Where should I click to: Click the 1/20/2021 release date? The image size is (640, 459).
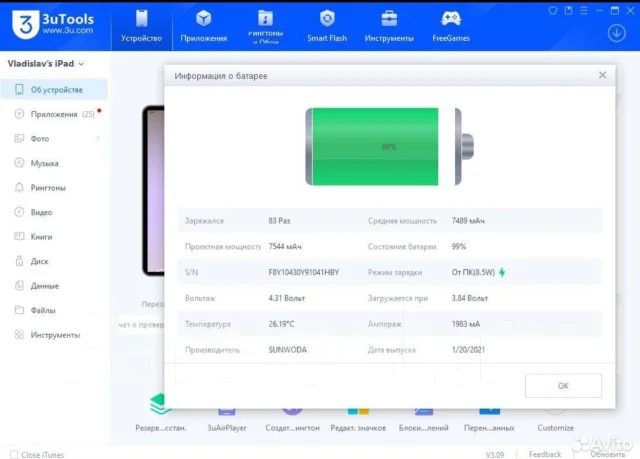(x=468, y=350)
